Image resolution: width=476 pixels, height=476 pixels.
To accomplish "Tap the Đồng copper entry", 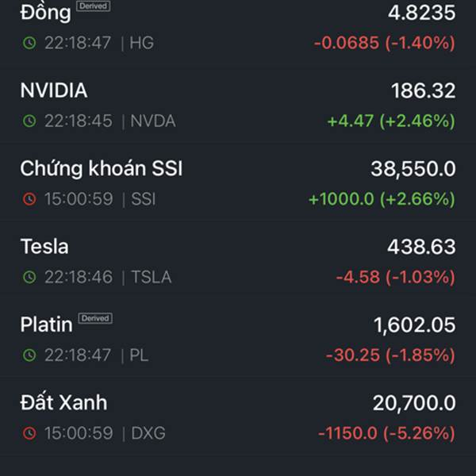I will coord(45,12).
